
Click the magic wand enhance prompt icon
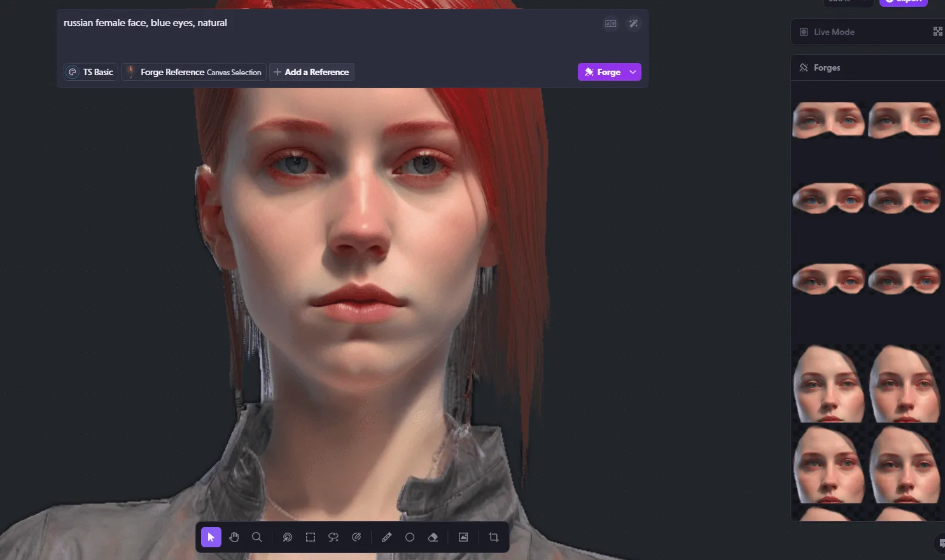633,24
